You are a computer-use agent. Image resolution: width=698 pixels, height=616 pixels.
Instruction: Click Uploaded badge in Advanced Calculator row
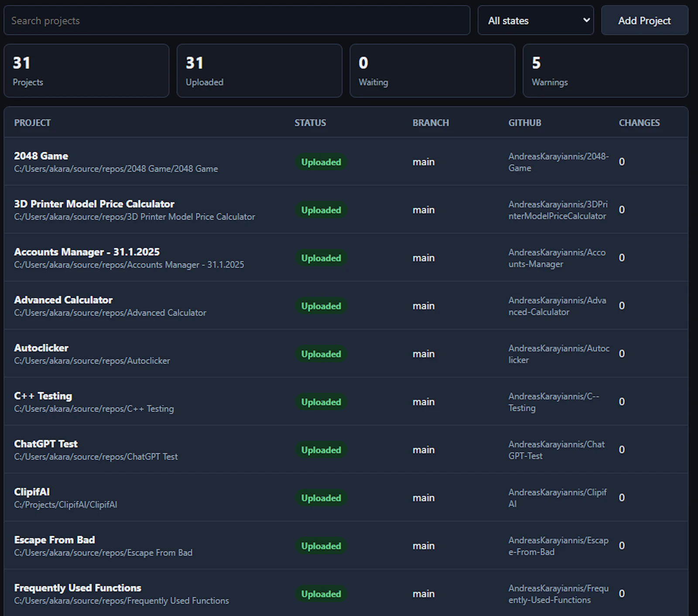[x=321, y=306]
